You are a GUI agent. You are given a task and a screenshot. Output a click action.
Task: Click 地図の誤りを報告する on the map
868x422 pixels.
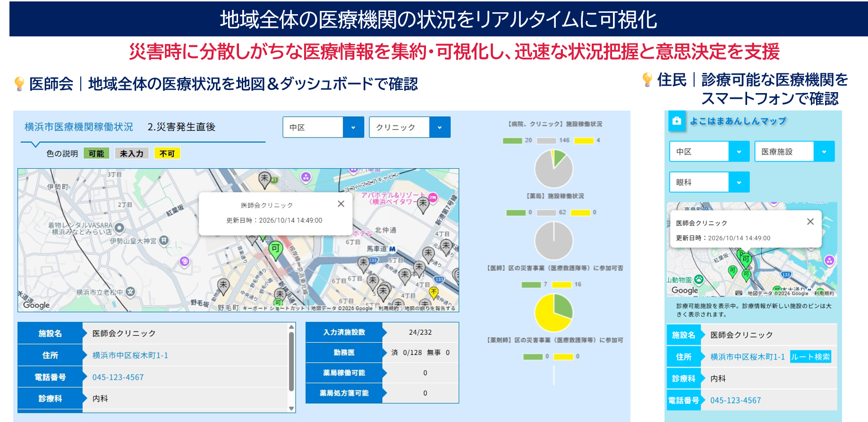pyautogui.click(x=430, y=309)
